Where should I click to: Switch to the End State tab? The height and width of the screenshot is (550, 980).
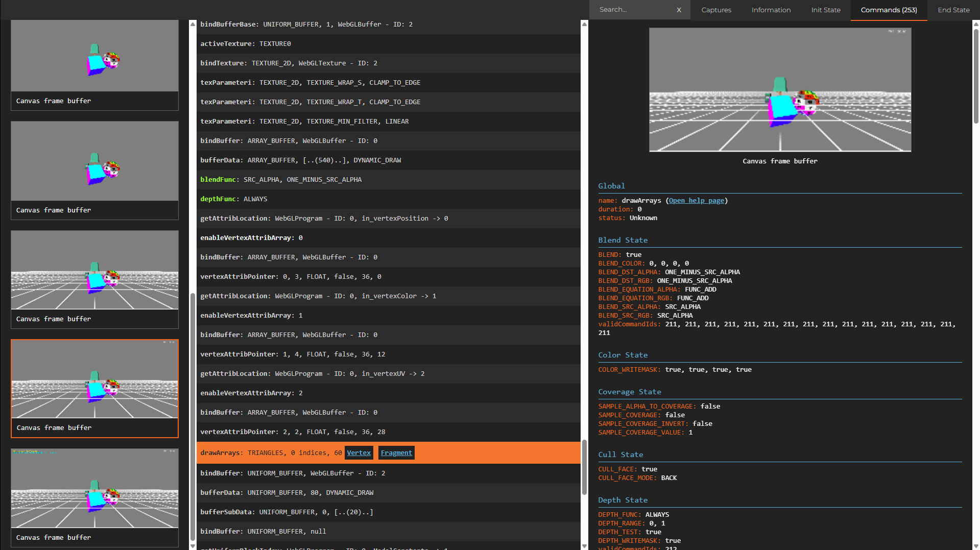point(953,10)
